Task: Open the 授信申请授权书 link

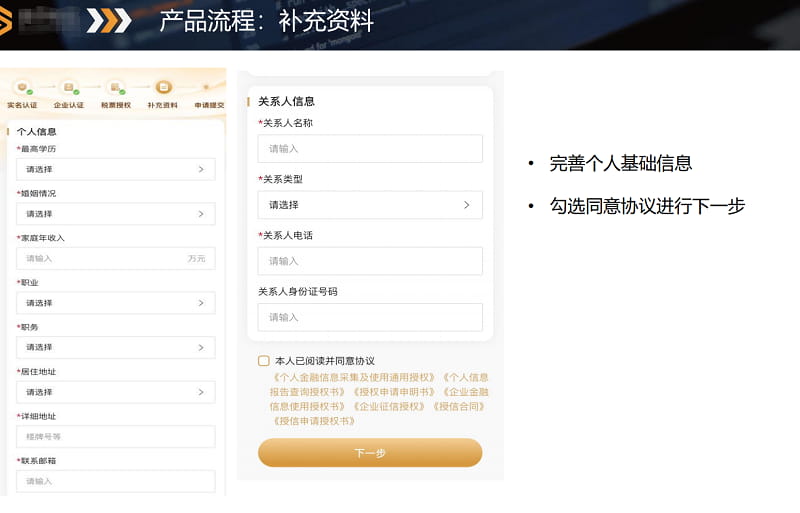Action: [314, 421]
